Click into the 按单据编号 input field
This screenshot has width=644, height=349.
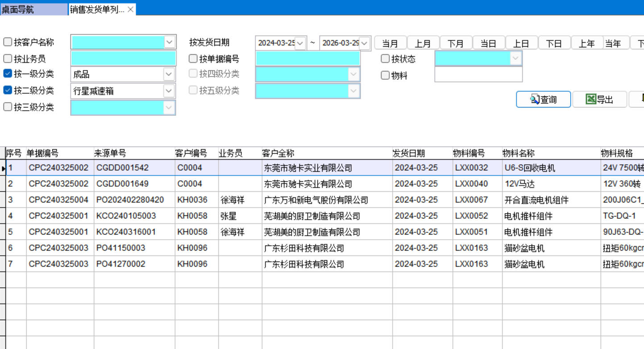click(307, 58)
